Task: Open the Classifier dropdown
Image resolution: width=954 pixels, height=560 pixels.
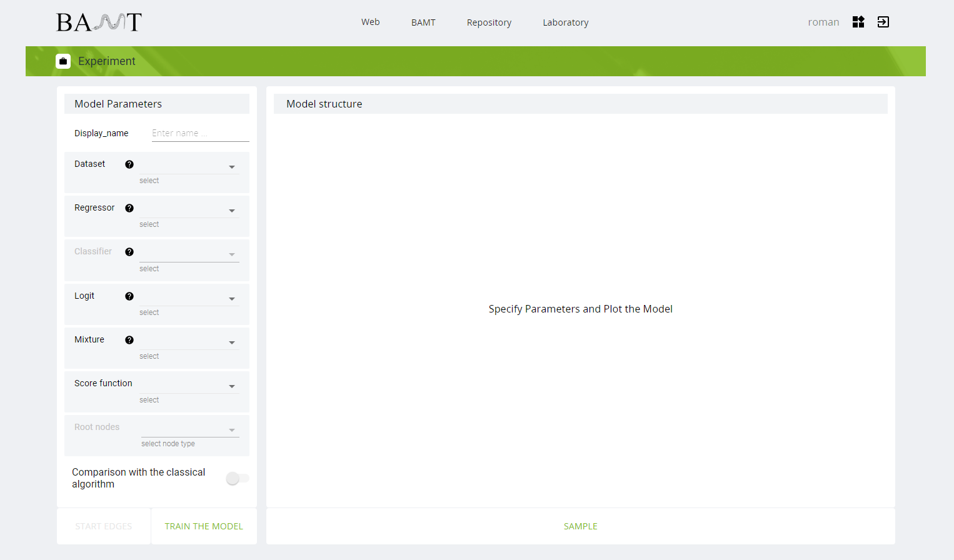Action: pos(189,253)
